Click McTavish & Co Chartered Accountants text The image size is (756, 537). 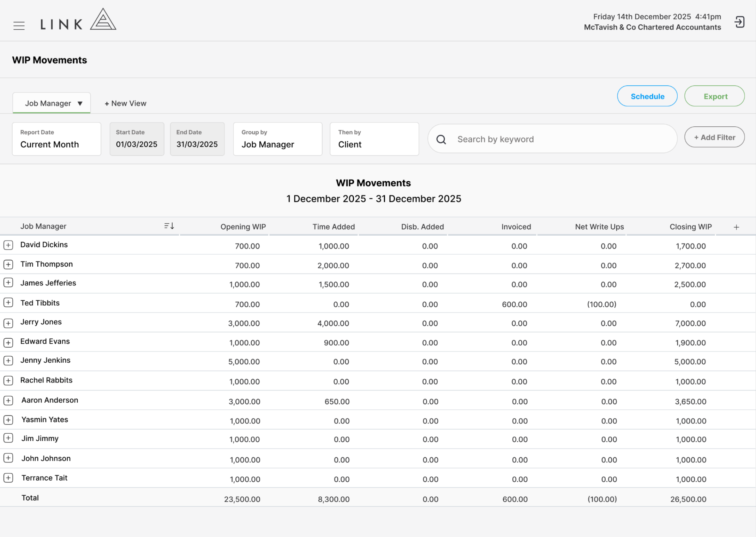(x=652, y=27)
